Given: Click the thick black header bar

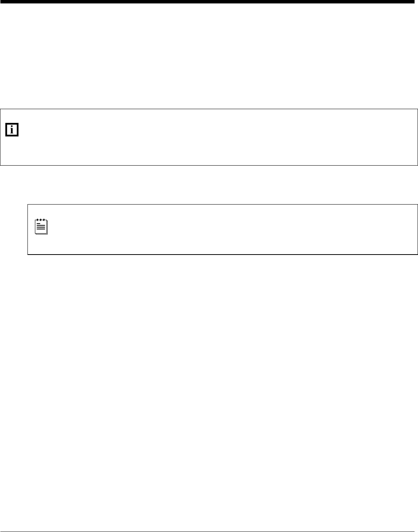Looking at the screenshot, I should click(x=207, y=2).
